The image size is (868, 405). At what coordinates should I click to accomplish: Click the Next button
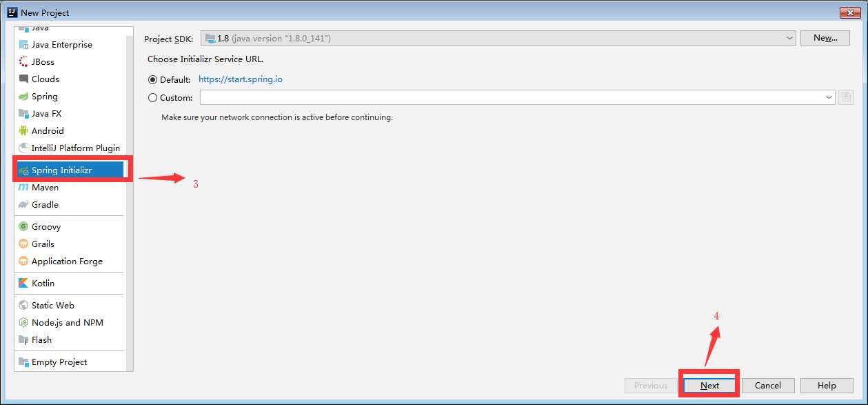point(709,386)
